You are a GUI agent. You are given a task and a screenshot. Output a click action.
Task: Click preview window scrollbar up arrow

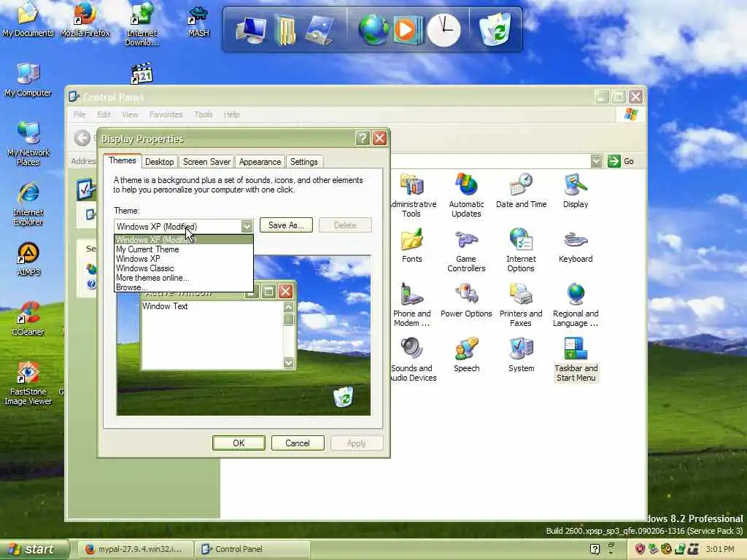pos(289,307)
